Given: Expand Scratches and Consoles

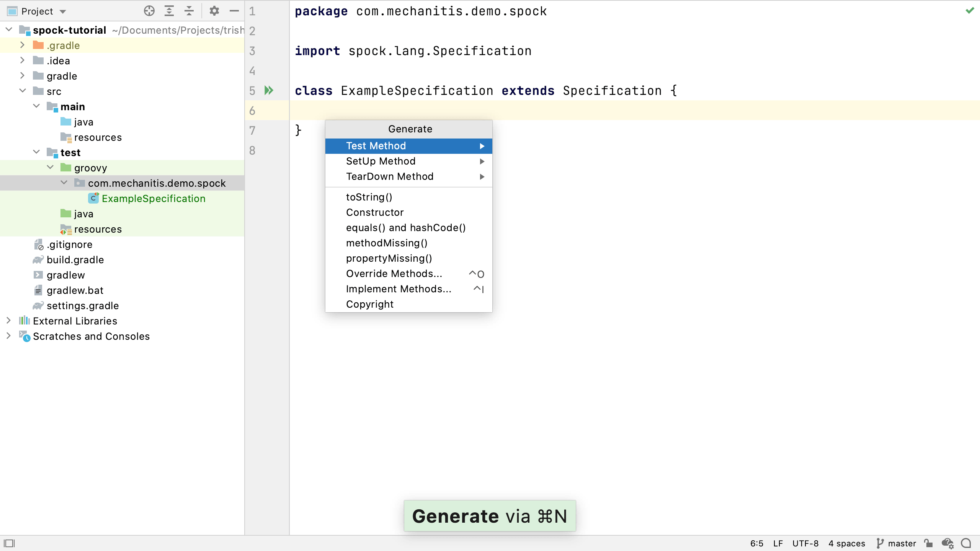Looking at the screenshot, I should [9, 336].
